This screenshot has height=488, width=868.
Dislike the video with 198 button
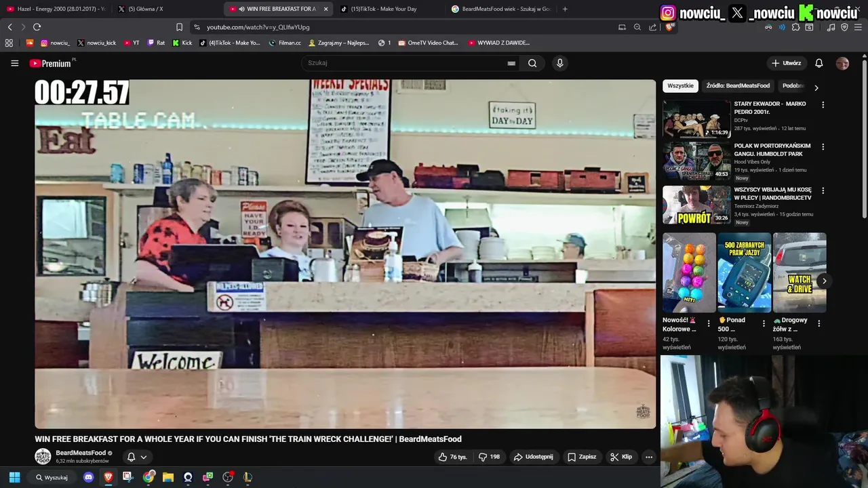point(489,457)
